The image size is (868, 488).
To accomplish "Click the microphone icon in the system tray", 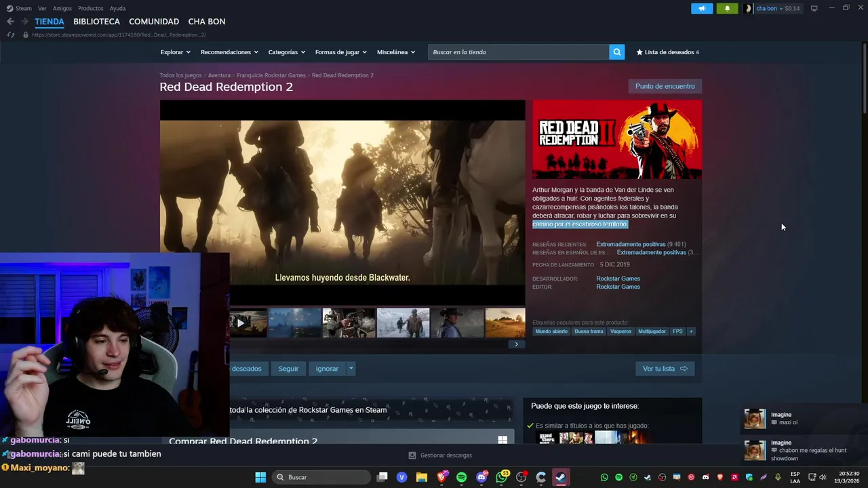I will click(x=778, y=477).
